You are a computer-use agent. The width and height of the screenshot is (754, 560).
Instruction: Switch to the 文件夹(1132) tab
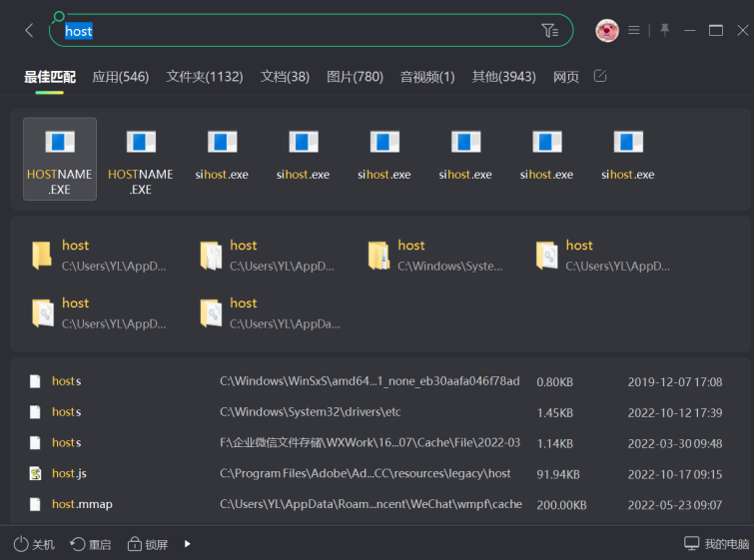pyautogui.click(x=205, y=77)
